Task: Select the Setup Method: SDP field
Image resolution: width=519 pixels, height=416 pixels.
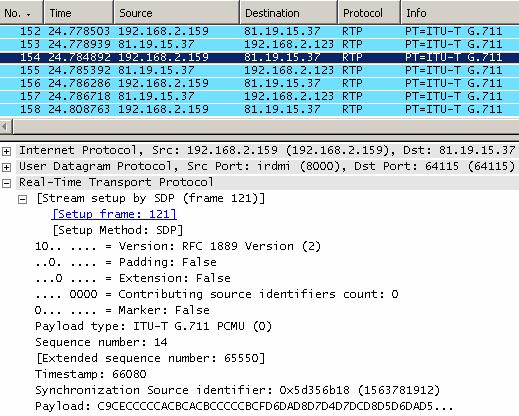Action: pos(118,230)
